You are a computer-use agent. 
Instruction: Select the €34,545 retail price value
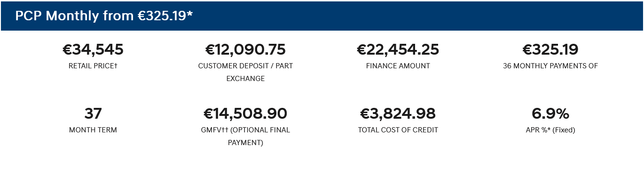point(93,49)
